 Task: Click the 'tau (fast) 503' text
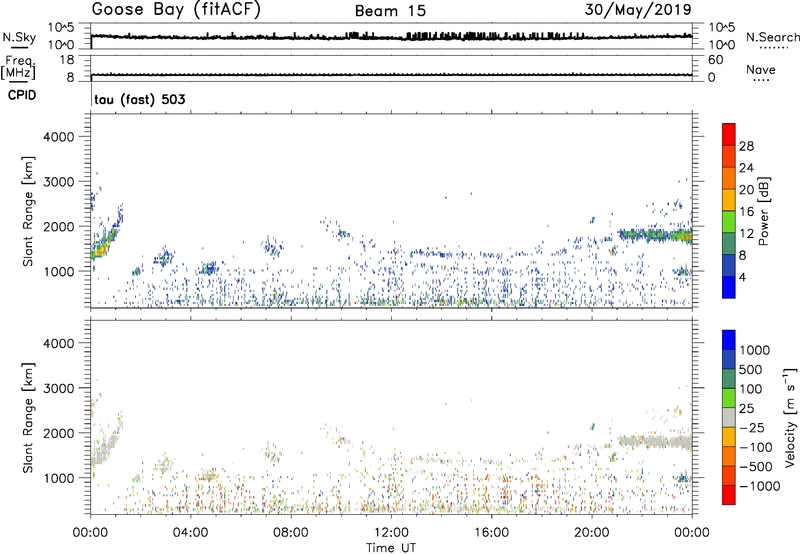point(139,99)
